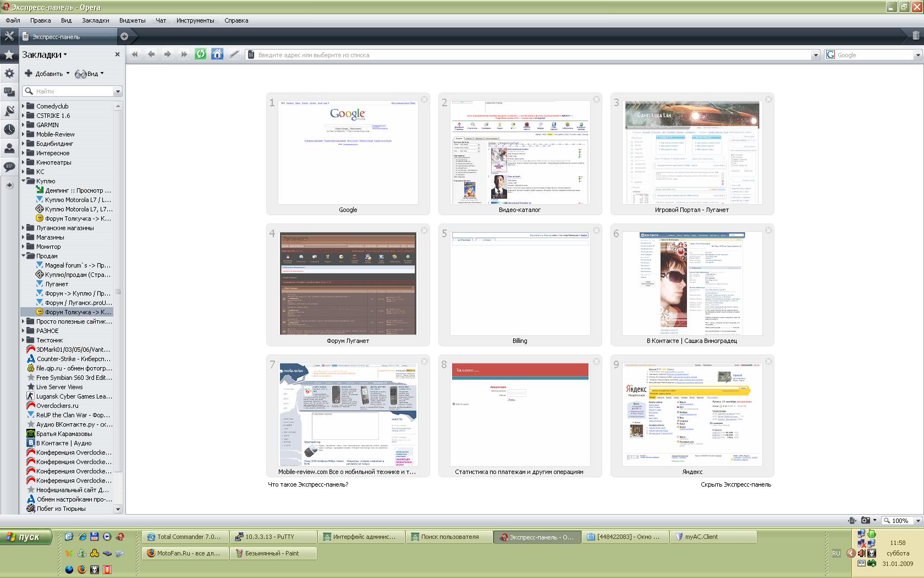Open the Transfers satellite dish panel icon
The image size is (924, 578).
tap(9, 111)
